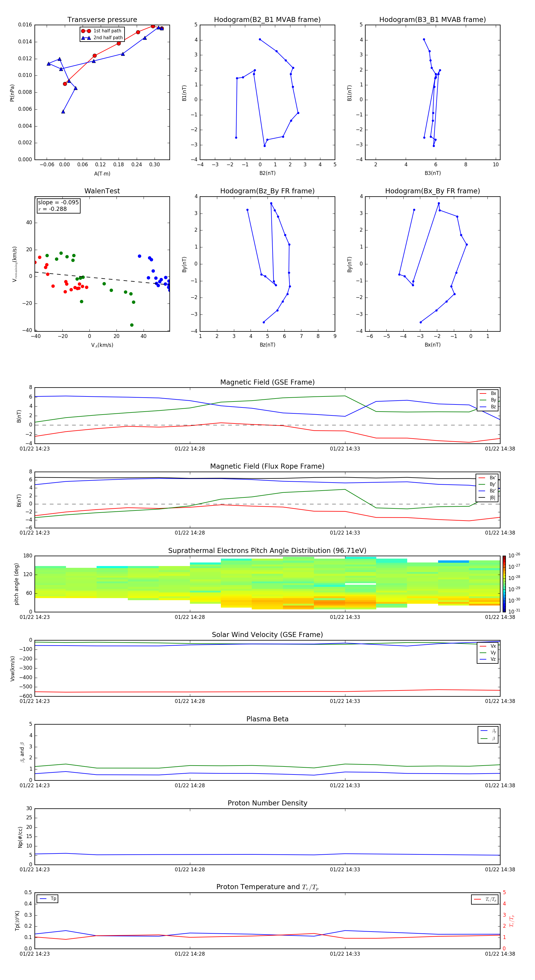The width and height of the screenshot is (535, 980).
Task: Click the Hodogram(B2_B1 MVAB frame) title
Action: (267, 20)
